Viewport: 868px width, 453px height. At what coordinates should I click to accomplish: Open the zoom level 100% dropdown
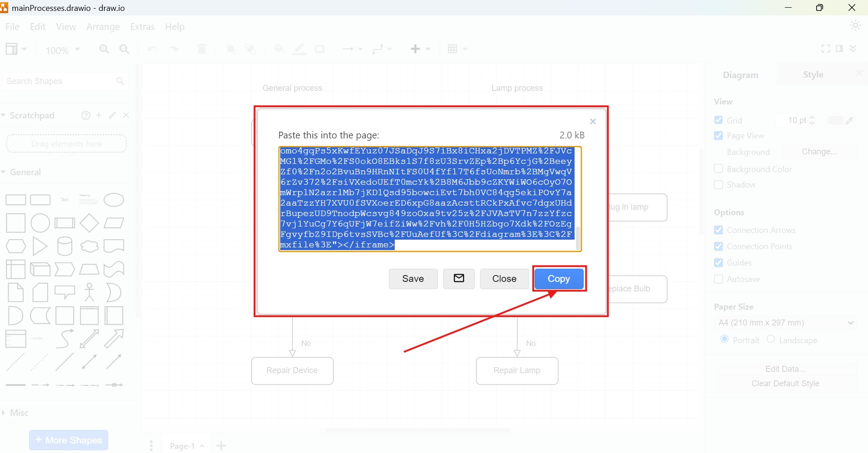pyautogui.click(x=62, y=50)
